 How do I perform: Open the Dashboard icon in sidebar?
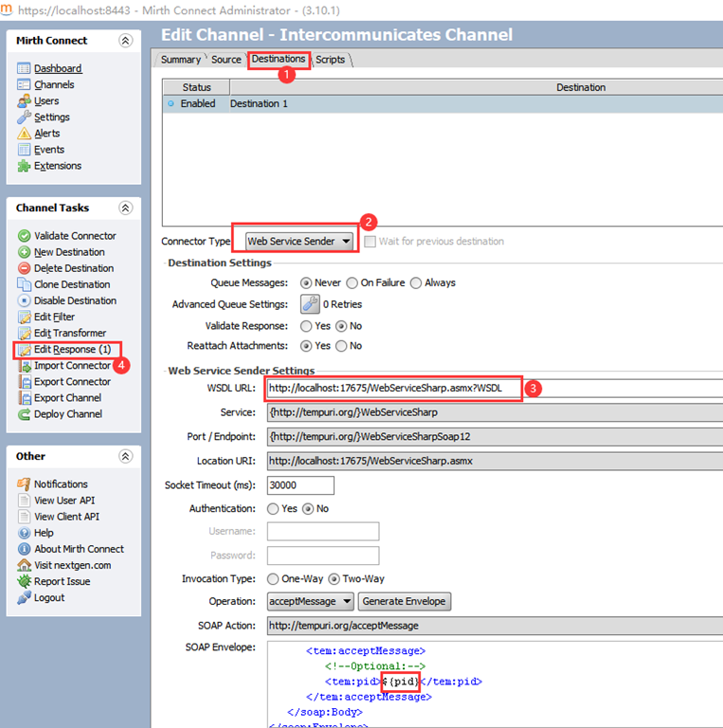[24, 68]
